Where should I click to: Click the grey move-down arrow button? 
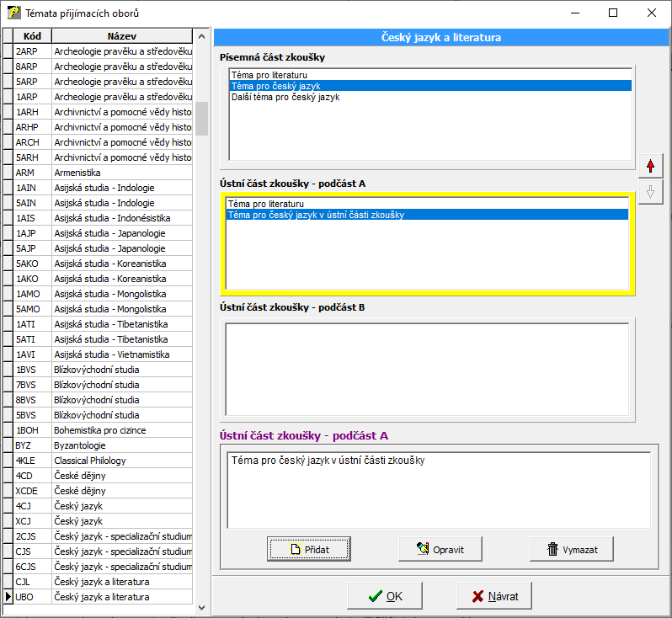pyautogui.click(x=649, y=192)
